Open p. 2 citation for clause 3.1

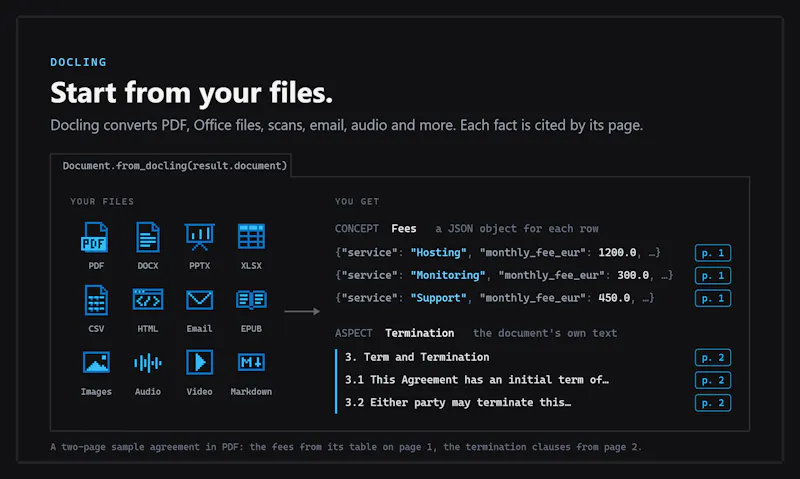click(713, 380)
